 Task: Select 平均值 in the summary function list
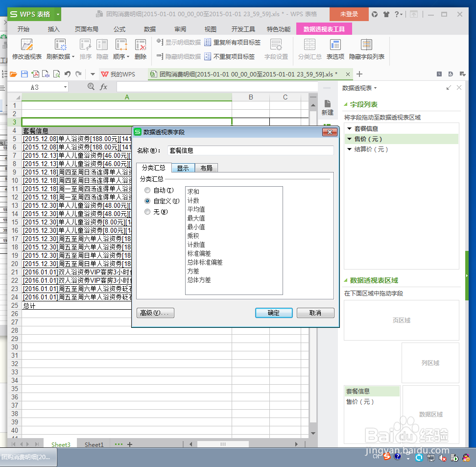coord(196,209)
